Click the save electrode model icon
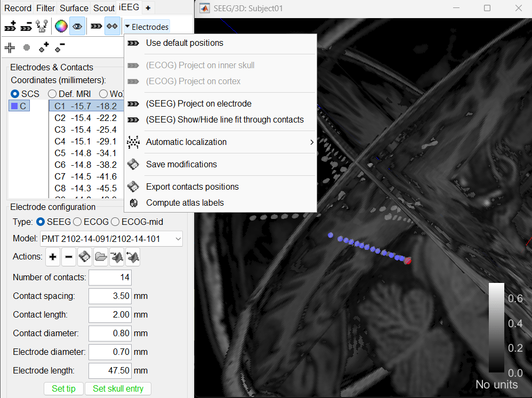 point(84,257)
